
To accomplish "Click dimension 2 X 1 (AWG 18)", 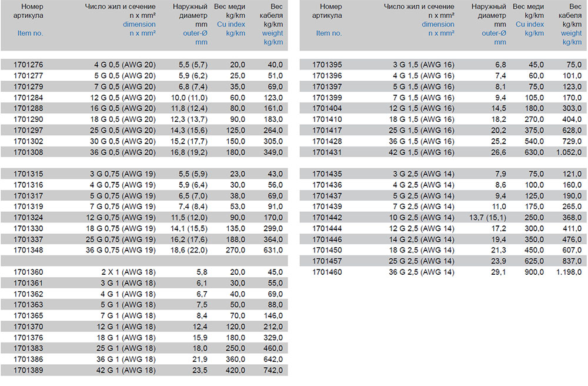I will [x=129, y=272].
